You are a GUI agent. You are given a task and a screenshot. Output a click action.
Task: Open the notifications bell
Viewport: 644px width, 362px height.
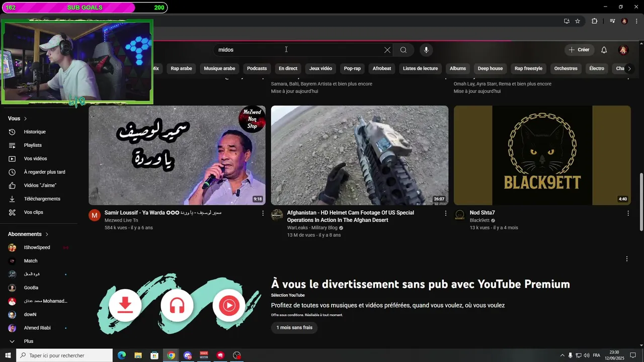point(604,50)
